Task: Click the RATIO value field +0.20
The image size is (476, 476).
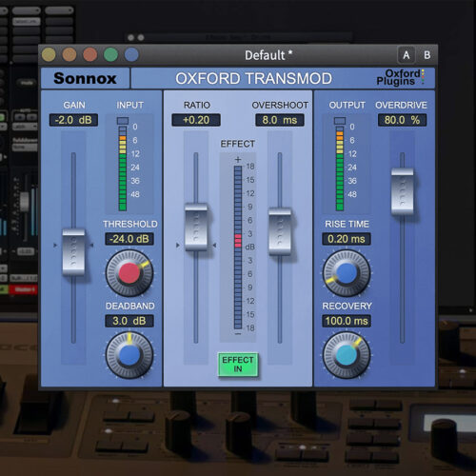Action: pos(196,120)
